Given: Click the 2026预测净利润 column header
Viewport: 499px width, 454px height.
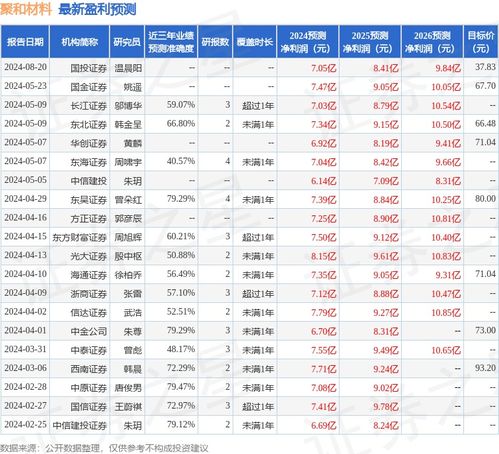Looking at the screenshot, I should point(432,42).
